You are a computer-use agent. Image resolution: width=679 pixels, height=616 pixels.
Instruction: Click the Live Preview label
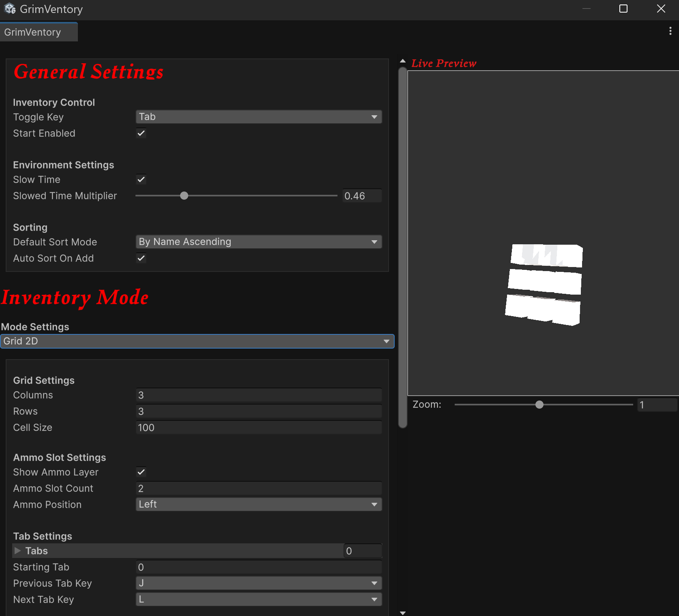point(444,63)
